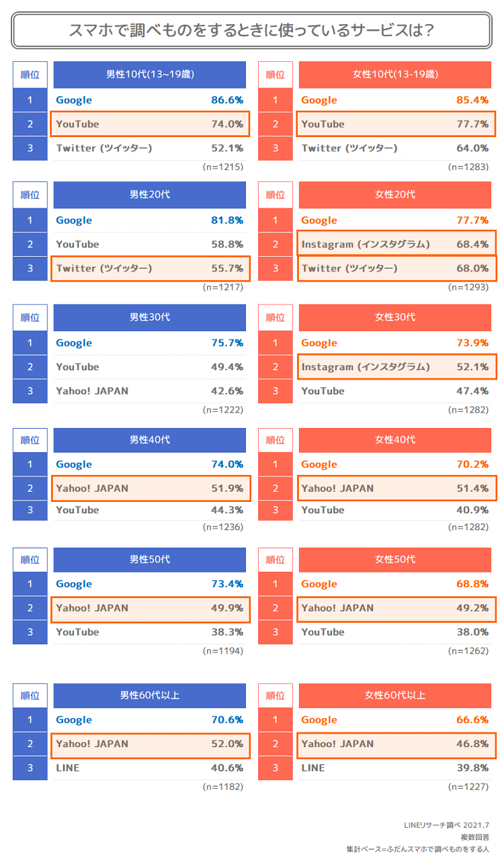Click the infographic title banner
The height and width of the screenshot is (856, 504).
tap(251, 30)
